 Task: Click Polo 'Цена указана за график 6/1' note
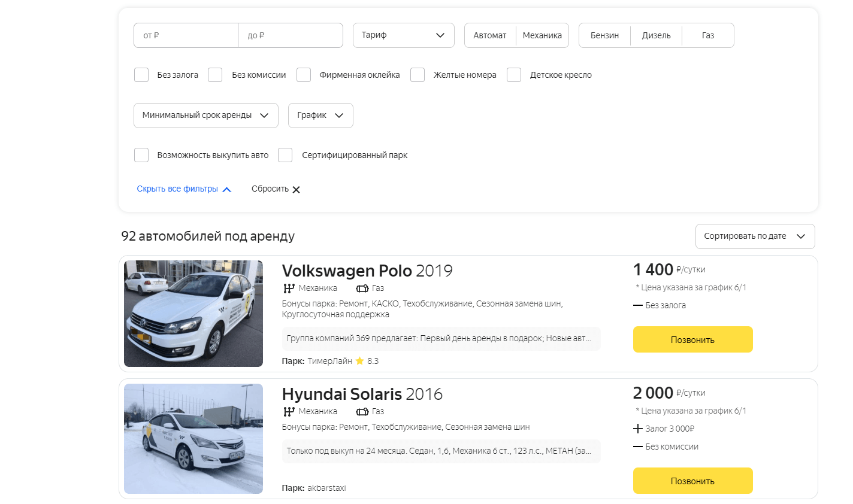(x=691, y=287)
